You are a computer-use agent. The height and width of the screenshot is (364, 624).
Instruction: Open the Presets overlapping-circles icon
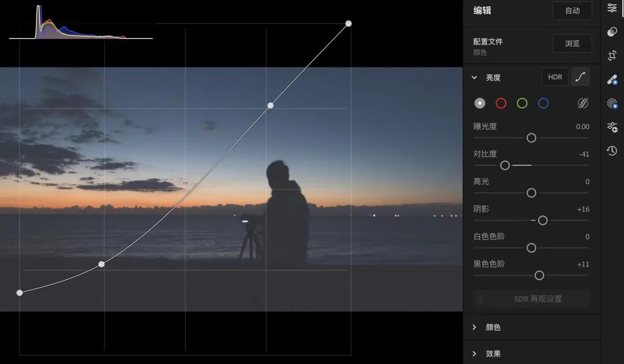pyautogui.click(x=612, y=32)
